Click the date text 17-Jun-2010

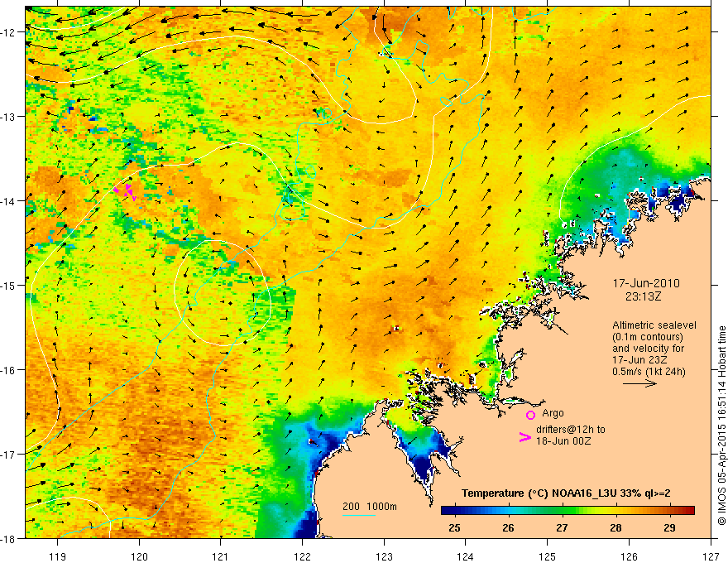[x=646, y=283]
